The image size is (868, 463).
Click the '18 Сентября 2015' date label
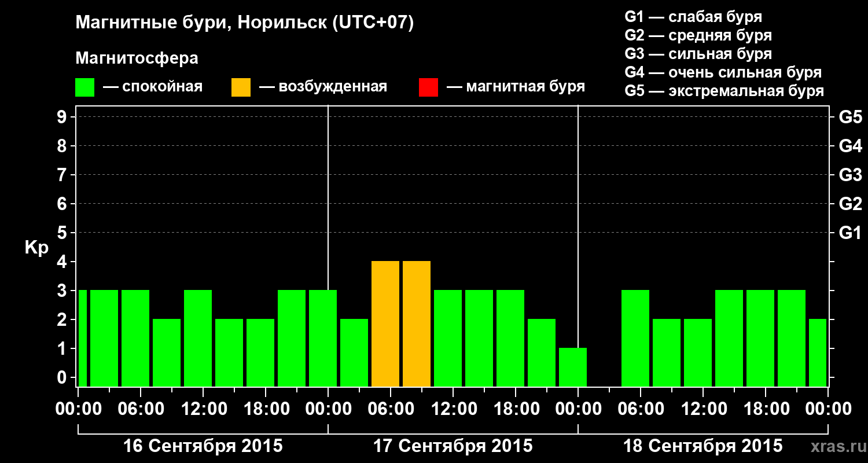click(x=703, y=446)
